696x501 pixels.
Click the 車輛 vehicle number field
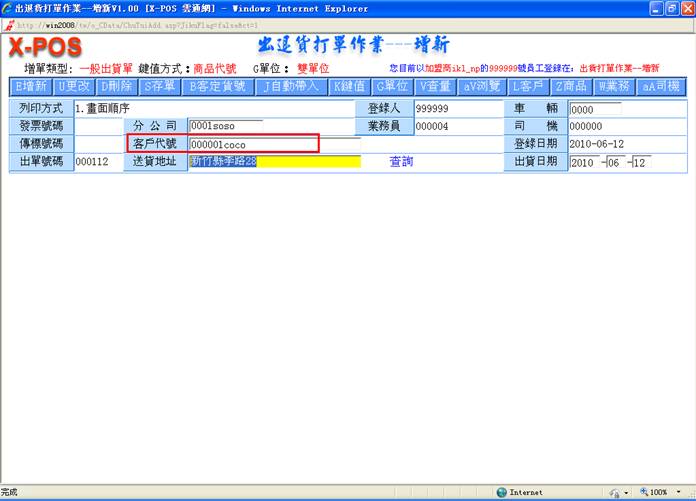pos(594,109)
